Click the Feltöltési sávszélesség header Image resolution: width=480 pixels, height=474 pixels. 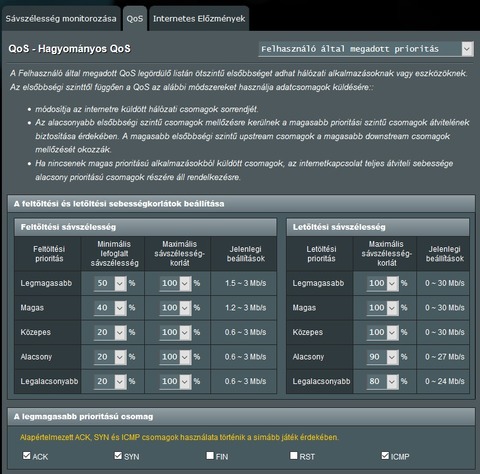tap(145, 227)
